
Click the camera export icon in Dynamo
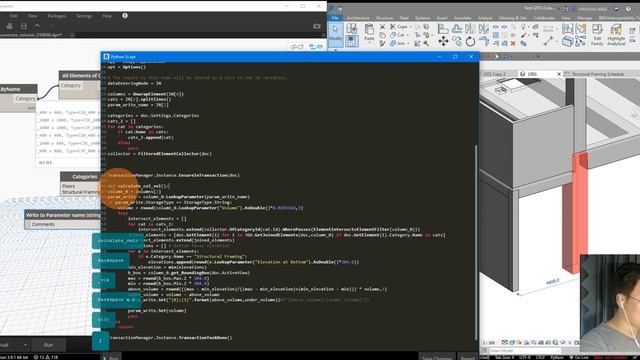316,26
